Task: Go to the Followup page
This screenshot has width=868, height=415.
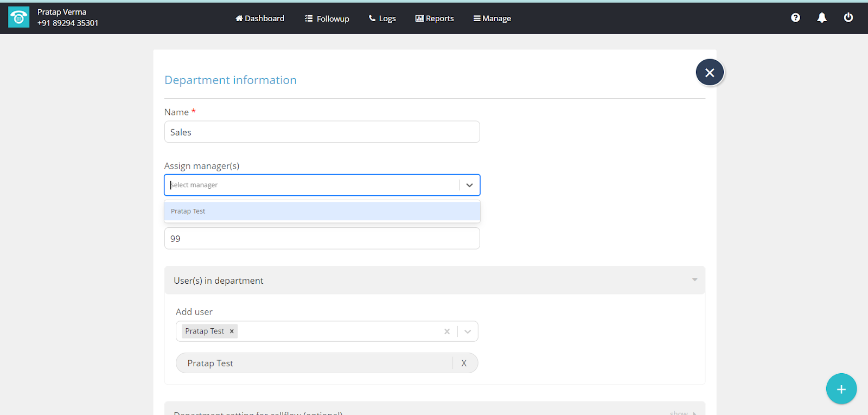Action: point(327,18)
